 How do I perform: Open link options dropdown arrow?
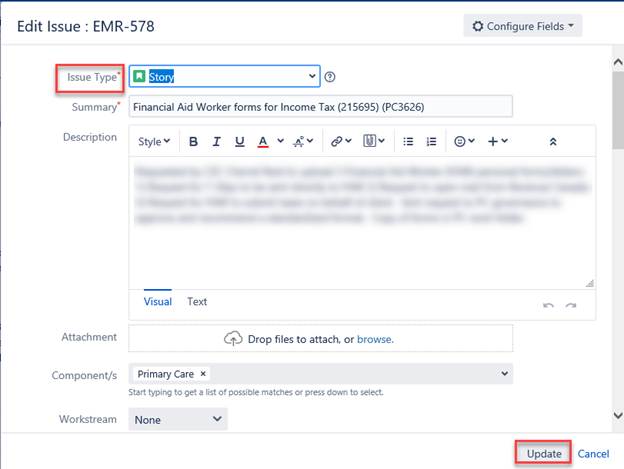(x=349, y=141)
